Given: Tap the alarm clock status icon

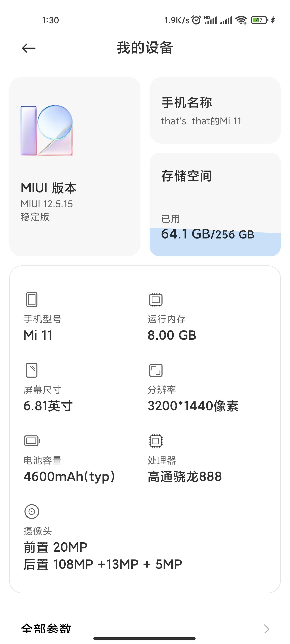Looking at the screenshot, I should [196, 20].
